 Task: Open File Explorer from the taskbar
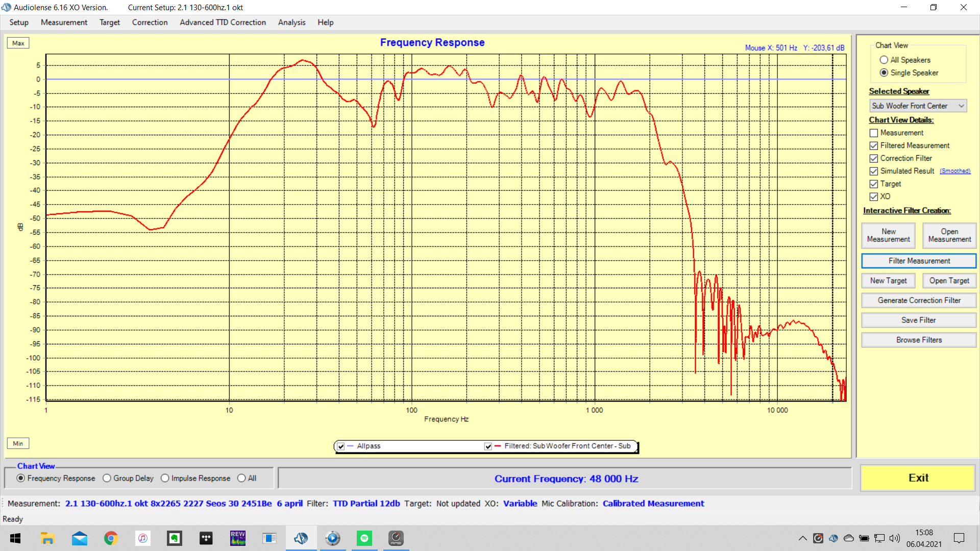coord(47,538)
